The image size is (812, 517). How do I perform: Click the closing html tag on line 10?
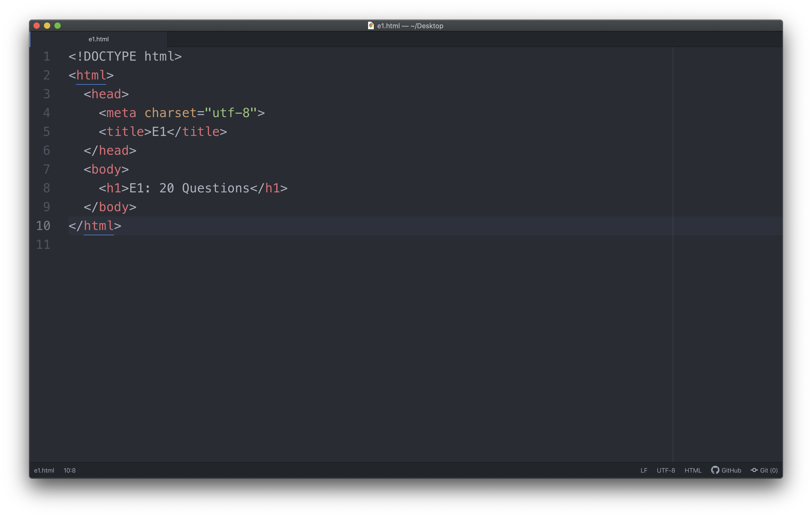point(95,226)
